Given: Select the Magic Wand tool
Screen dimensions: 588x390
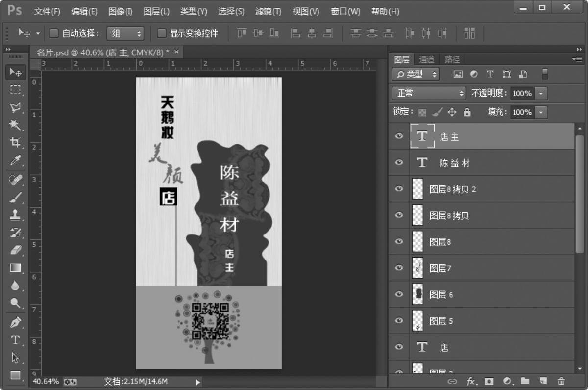Looking at the screenshot, I should point(16,125).
